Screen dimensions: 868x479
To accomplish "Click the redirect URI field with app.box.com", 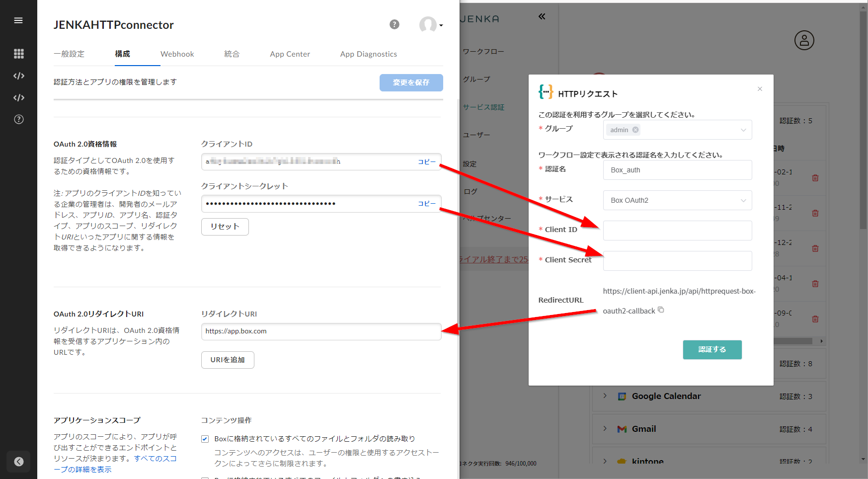I will pos(321,331).
